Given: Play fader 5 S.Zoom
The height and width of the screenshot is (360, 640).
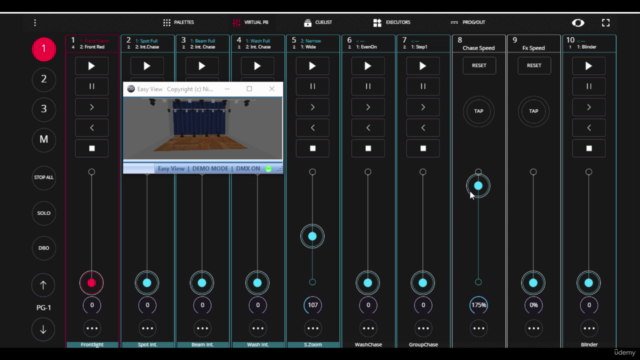Looking at the screenshot, I should [313, 66].
